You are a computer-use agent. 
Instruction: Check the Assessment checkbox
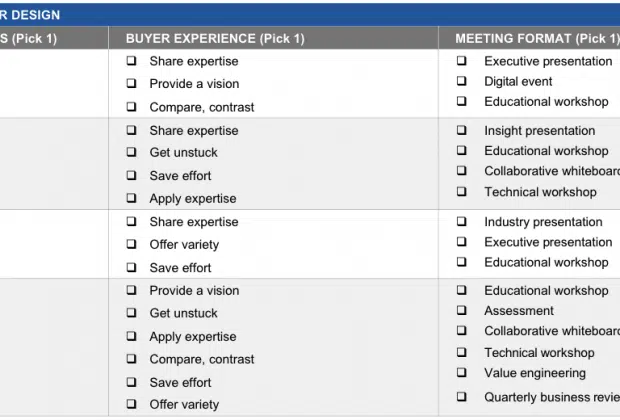tap(461, 310)
